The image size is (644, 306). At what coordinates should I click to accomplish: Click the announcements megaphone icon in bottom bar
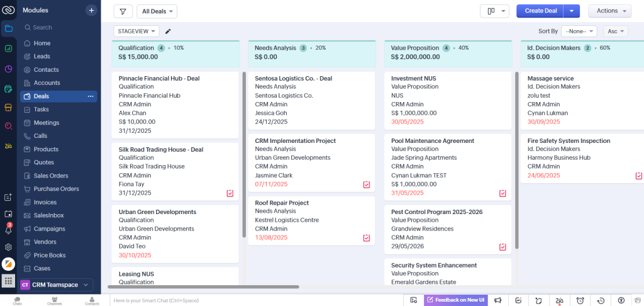click(x=498, y=300)
